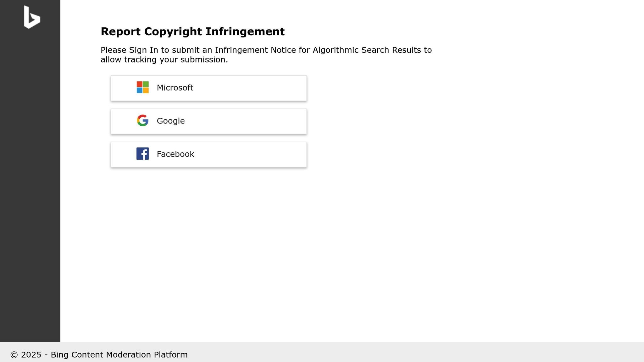Click the Bing Content Moderation Platform footer text
644x362 pixels.
click(119, 354)
